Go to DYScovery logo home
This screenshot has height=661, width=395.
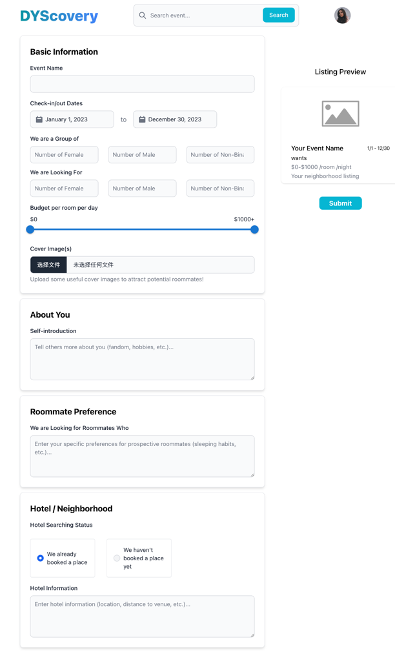coord(59,16)
